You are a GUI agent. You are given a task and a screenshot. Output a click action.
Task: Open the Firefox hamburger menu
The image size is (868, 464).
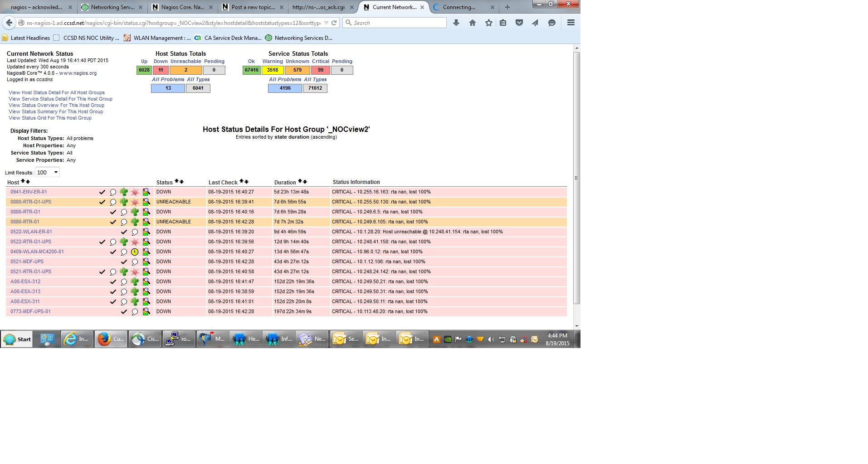[x=571, y=23]
